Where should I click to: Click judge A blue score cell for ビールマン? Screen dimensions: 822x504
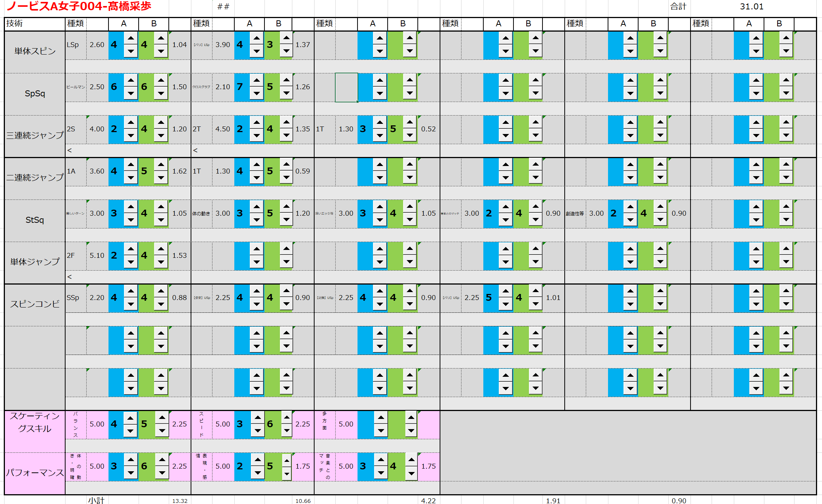(x=114, y=87)
